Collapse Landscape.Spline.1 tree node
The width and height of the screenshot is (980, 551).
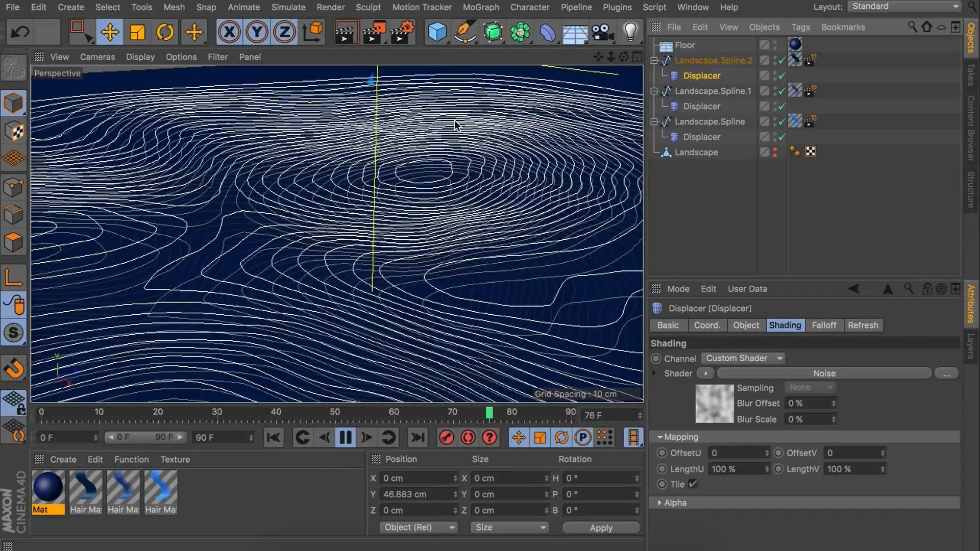[x=654, y=91]
